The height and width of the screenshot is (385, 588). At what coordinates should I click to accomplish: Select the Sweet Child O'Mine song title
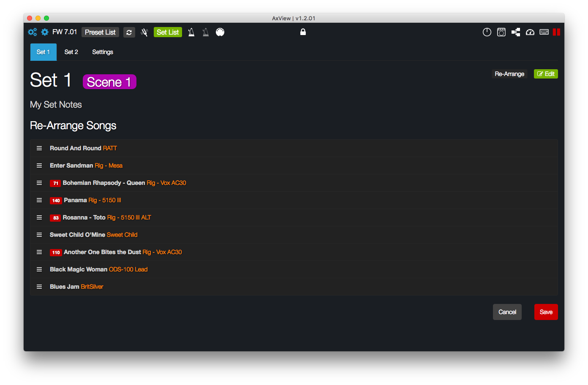(77, 235)
